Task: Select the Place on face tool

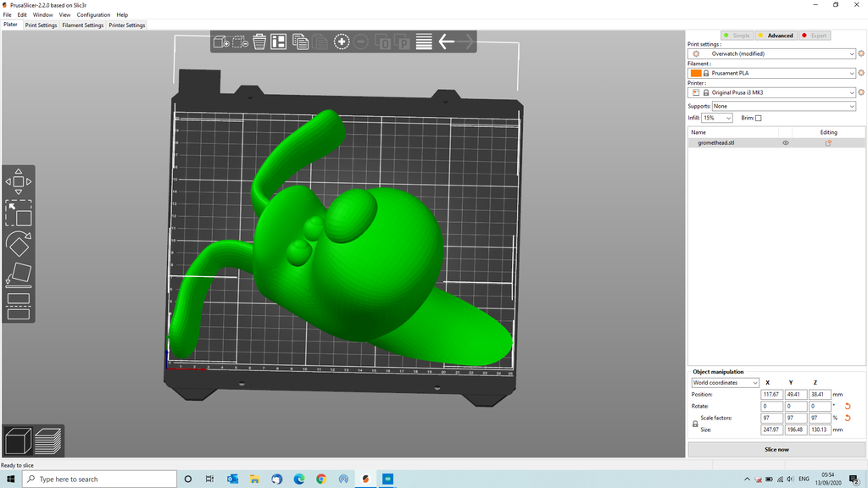Action: (x=19, y=275)
